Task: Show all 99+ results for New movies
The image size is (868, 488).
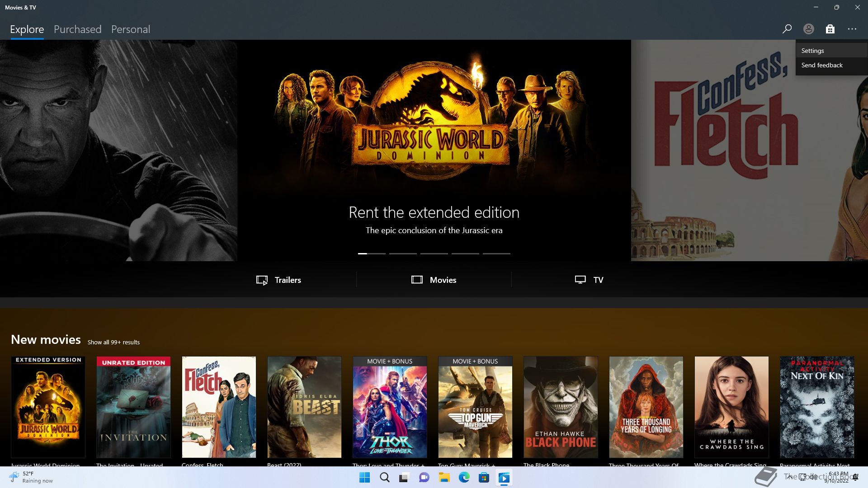Action: [x=113, y=342]
